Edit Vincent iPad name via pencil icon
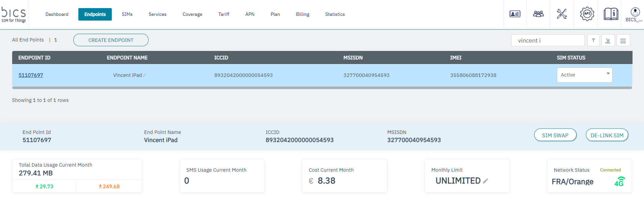This screenshot has height=198, width=644. (145, 75)
